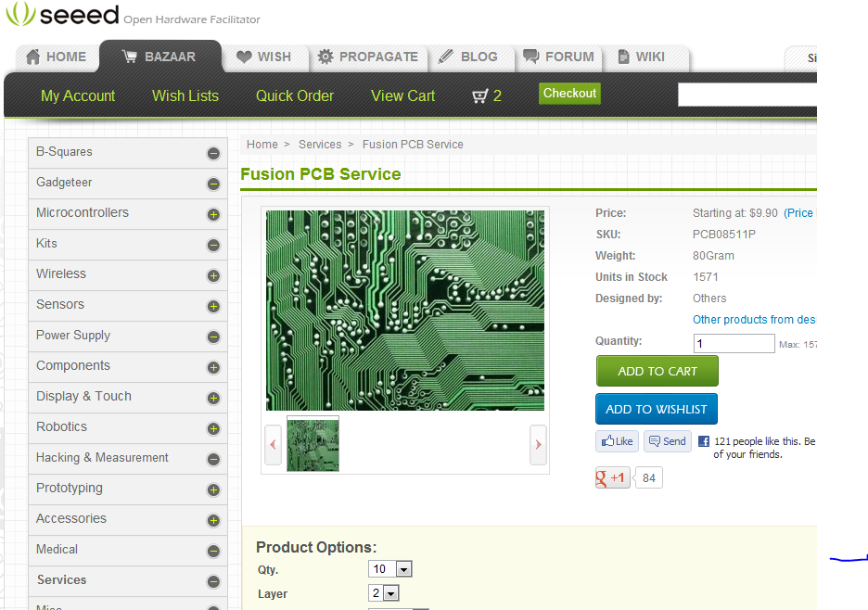Click the Google +1 count 84
Screen dimensions: 868x610
point(649,477)
